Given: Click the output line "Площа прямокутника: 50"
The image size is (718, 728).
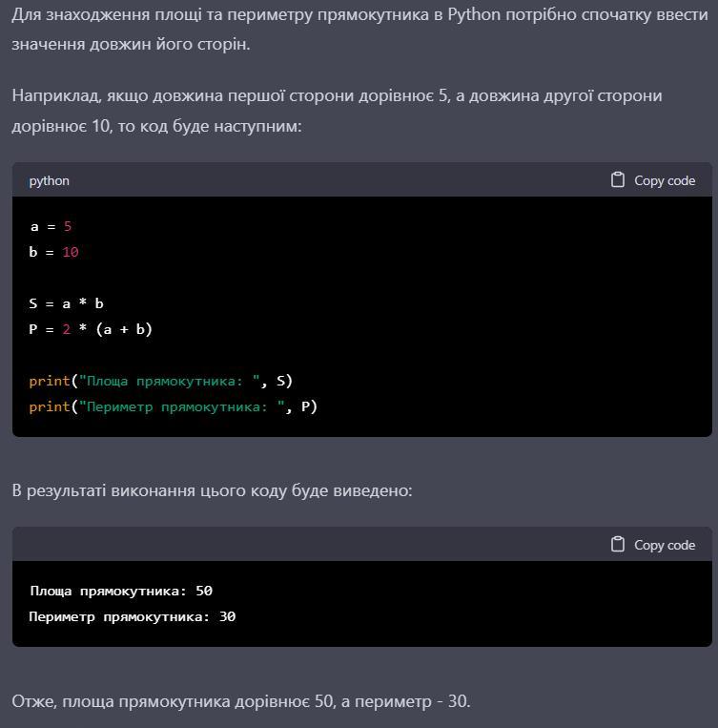Looking at the screenshot, I should coord(120,591).
